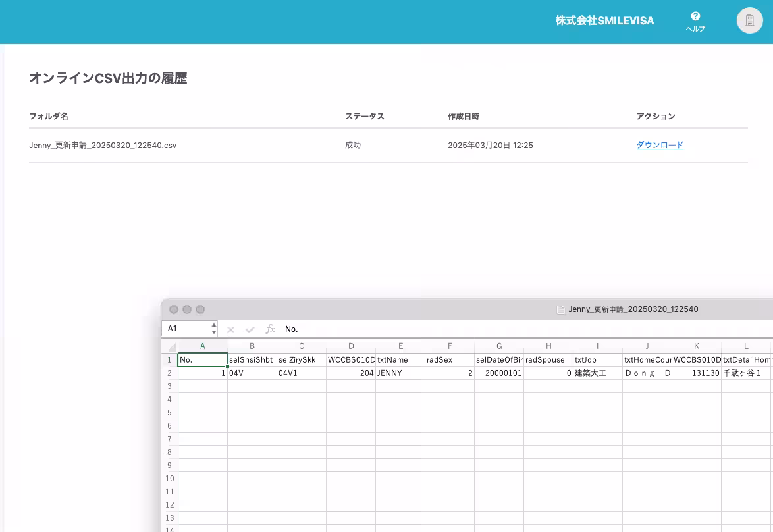This screenshot has width=773, height=532.
Task: Click the formula bar input containing No.
Action: [461, 329]
